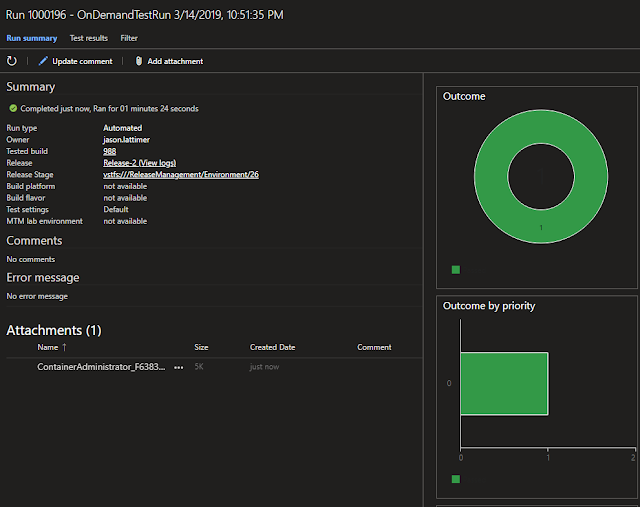Screen dimensions: 640x507
Task: Open the Filter tab
Action: (x=129, y=38)
